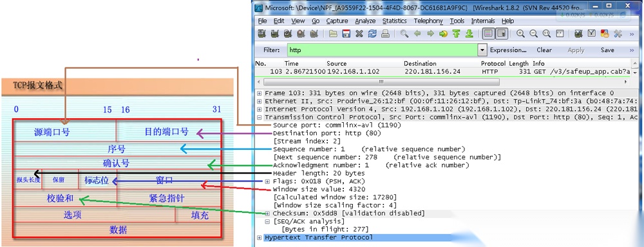Expand the Frame 103 tree node

tap(259, 93)
